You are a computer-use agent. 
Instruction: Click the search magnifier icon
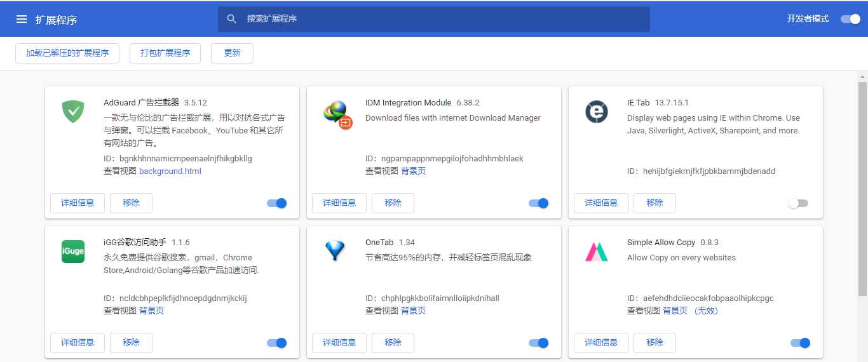point(232,19)
